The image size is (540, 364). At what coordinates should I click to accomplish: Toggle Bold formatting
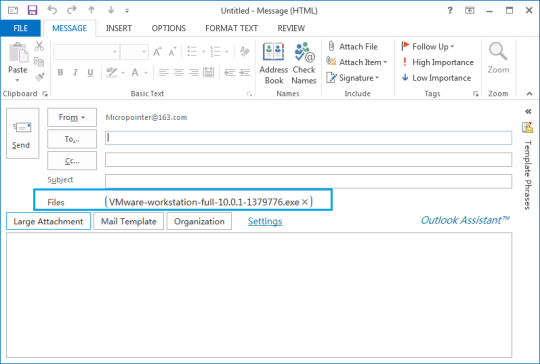coord(61,72)
